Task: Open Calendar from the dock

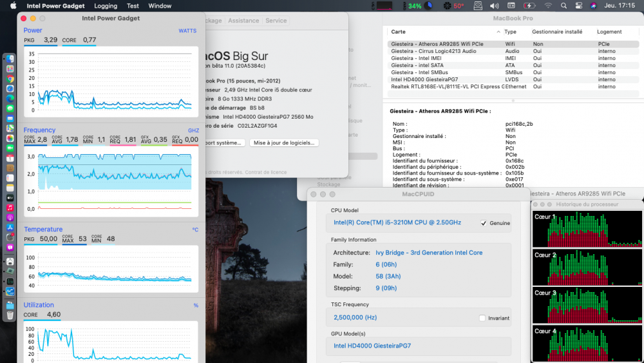Action: click(10, 158)
